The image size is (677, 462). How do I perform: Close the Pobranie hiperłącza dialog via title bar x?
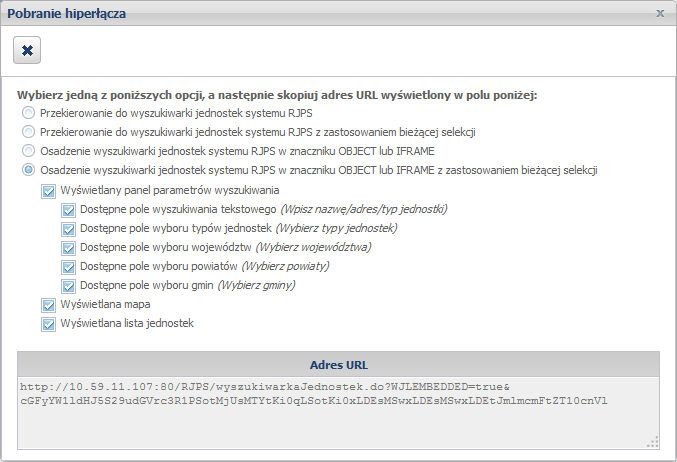[x=660, y=14]
